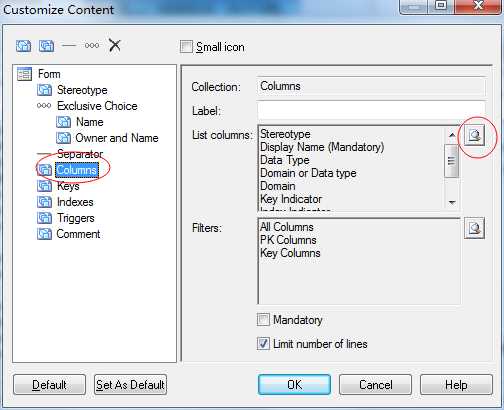Click the icon beside Indexes tree item

click(44, 202)
